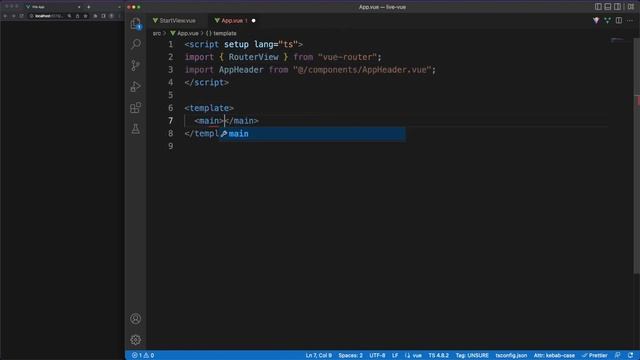The width and height of the screenshot is (640, 360).
Task: Click TS 4.8.2 version in status bar
Action: click(x=438, y=356)
